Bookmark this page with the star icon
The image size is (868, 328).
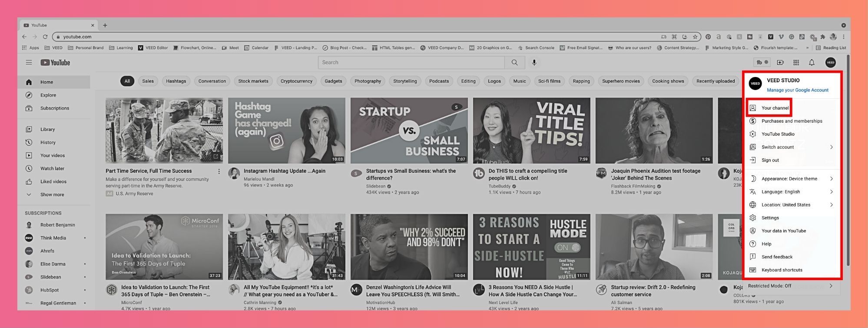tap(695, 37)
